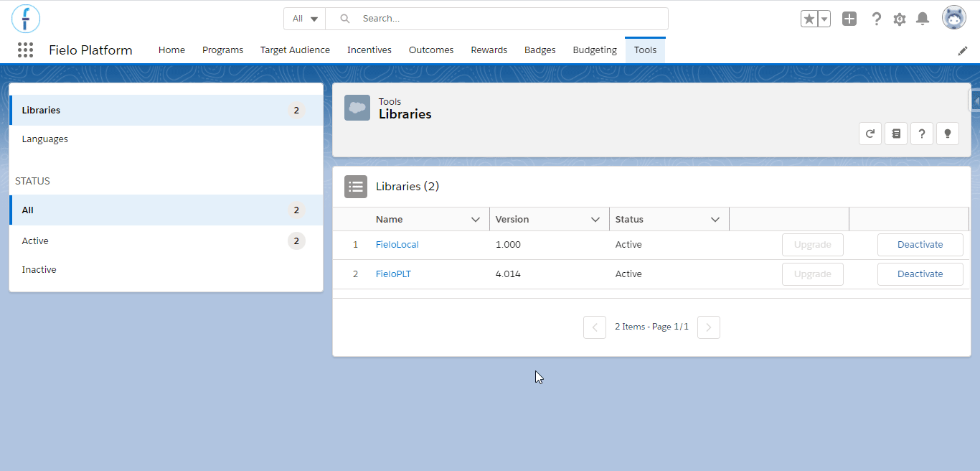
Task: Click the '2 Items - Page 1/1' text
Action: point(651,327)
